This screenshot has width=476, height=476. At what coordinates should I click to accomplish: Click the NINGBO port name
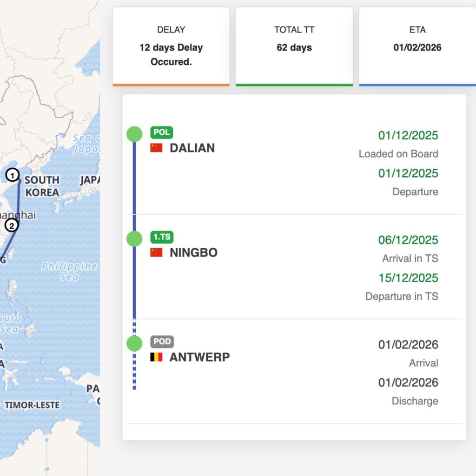[x=193, y=252]
